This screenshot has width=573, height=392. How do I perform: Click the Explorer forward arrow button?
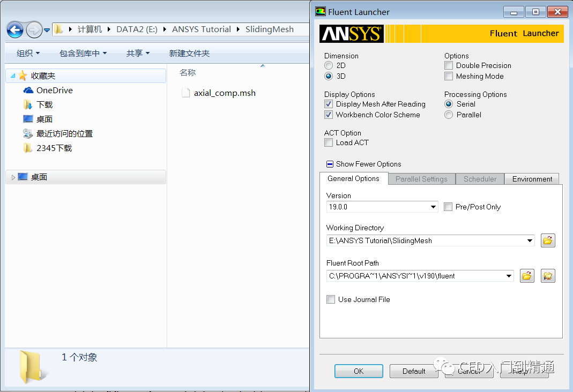(34, 30)
